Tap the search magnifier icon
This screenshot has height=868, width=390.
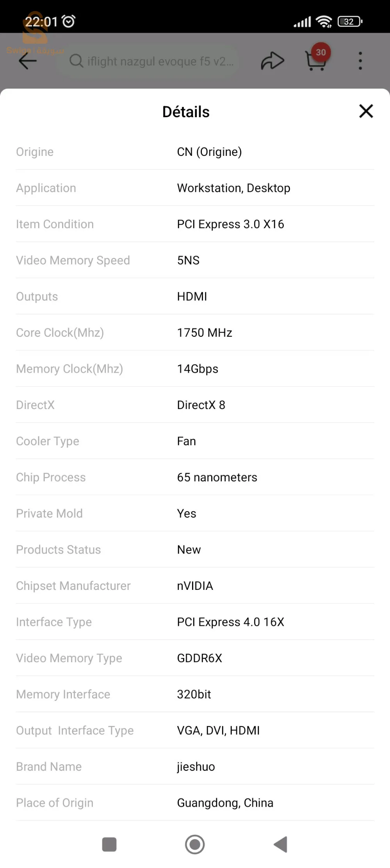(76, 61)
